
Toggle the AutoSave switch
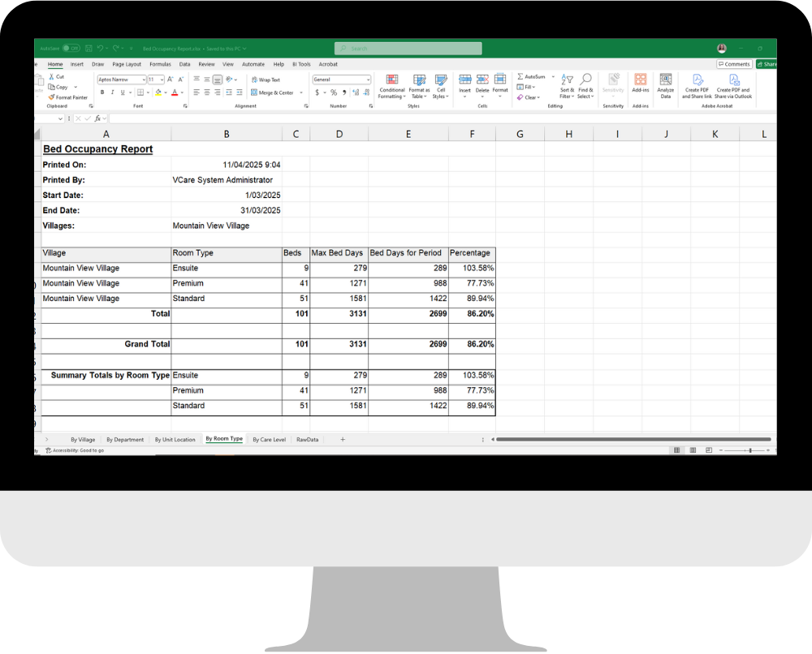[71, 48]
